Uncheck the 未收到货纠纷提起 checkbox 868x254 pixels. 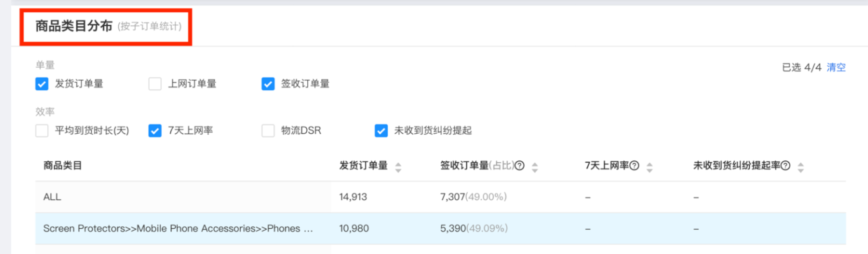tap(381, 131)
